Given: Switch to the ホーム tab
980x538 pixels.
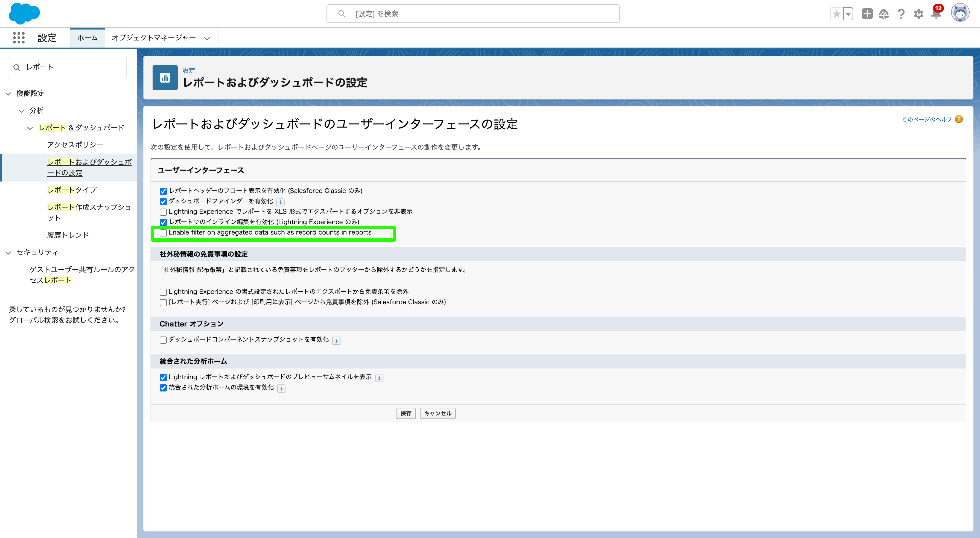Looking at the screenshot, I should coord(87,38).
